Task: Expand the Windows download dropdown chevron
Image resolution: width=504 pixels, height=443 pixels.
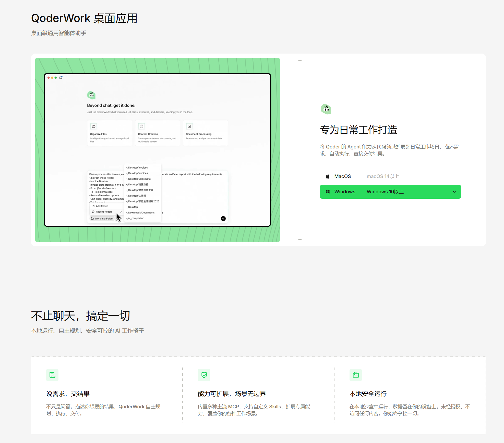Action: (x=454, y=192)
